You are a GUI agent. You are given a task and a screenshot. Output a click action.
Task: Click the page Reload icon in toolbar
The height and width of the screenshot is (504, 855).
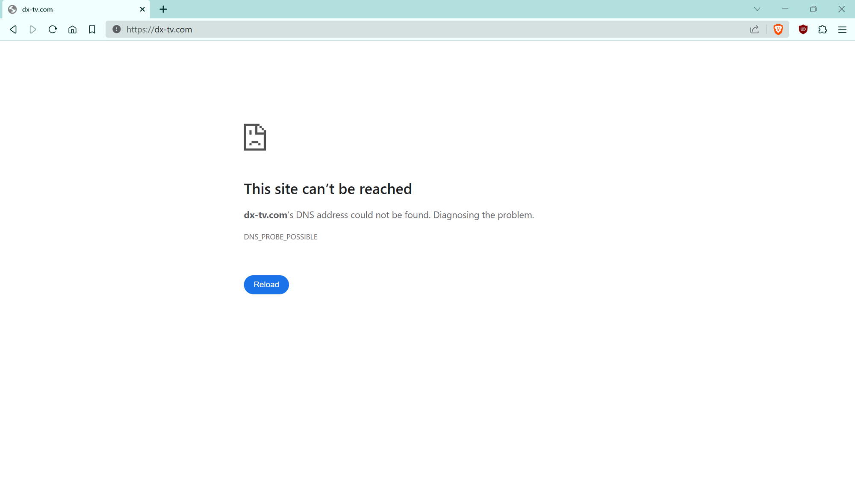pyautogui.click(x=53, y=29)
